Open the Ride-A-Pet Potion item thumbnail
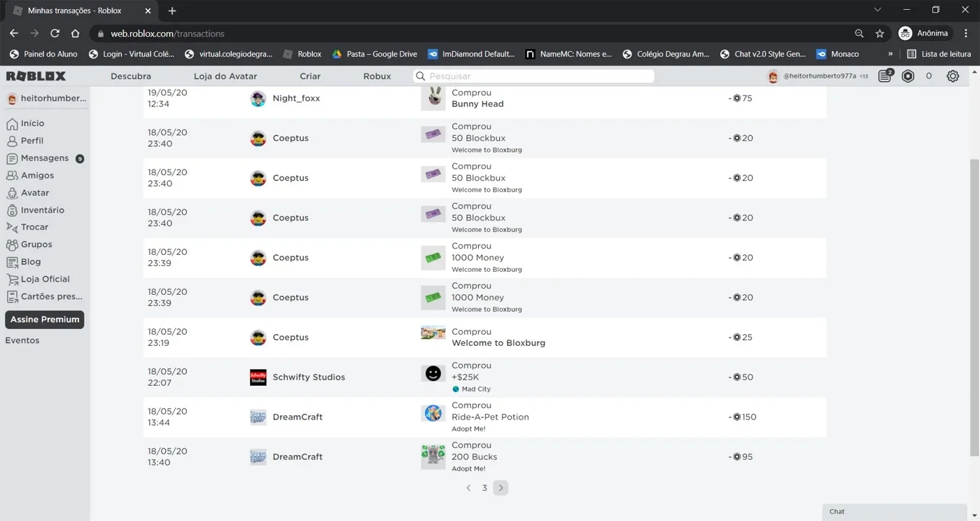Image resolution: width=980 pixels, height=521 pixels. tap(433, 413)
